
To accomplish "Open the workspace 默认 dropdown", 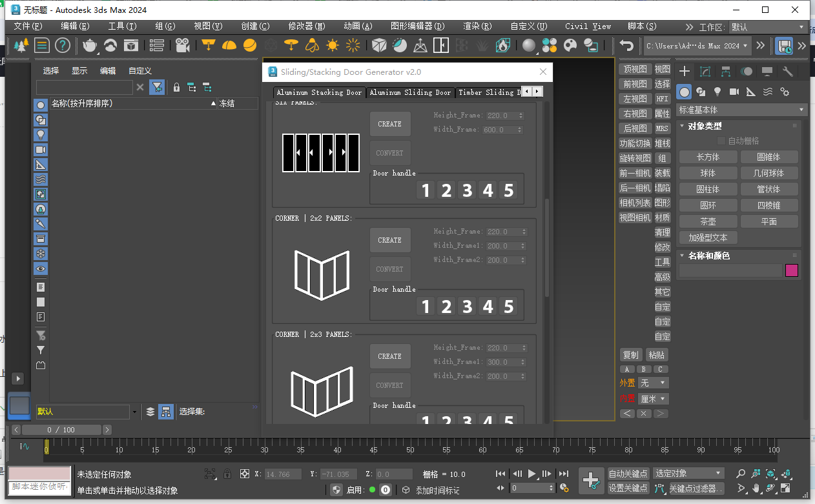I will (768, 27).
